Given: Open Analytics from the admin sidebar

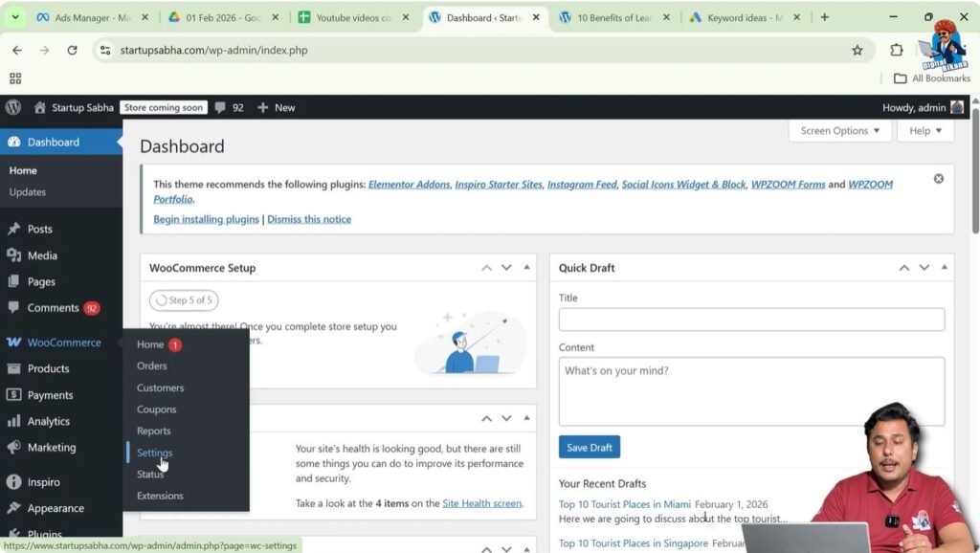Looking at the screenshot, I should [50, 421].
